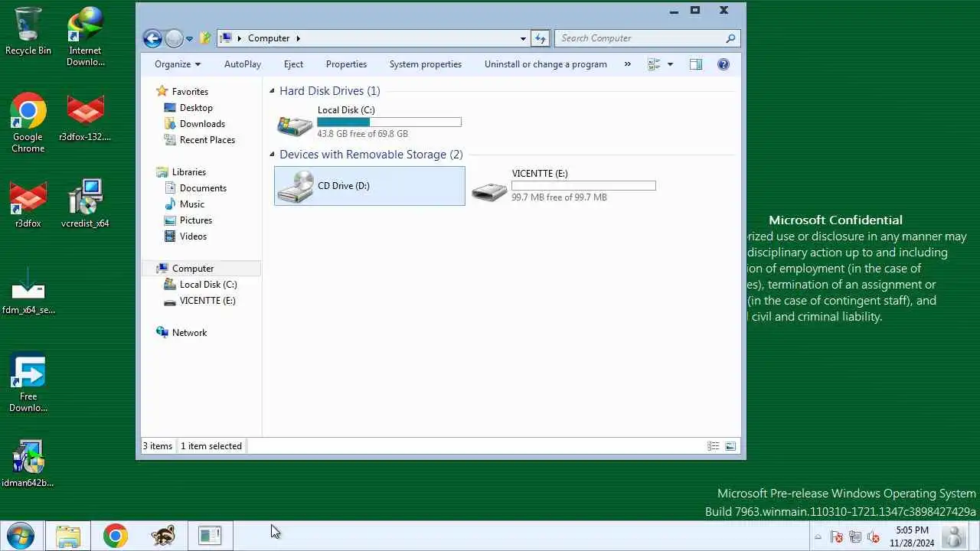Click the muted volume tray icon
Image resolution: width=980 pixels, height=551 pixels.
(873, 537)
